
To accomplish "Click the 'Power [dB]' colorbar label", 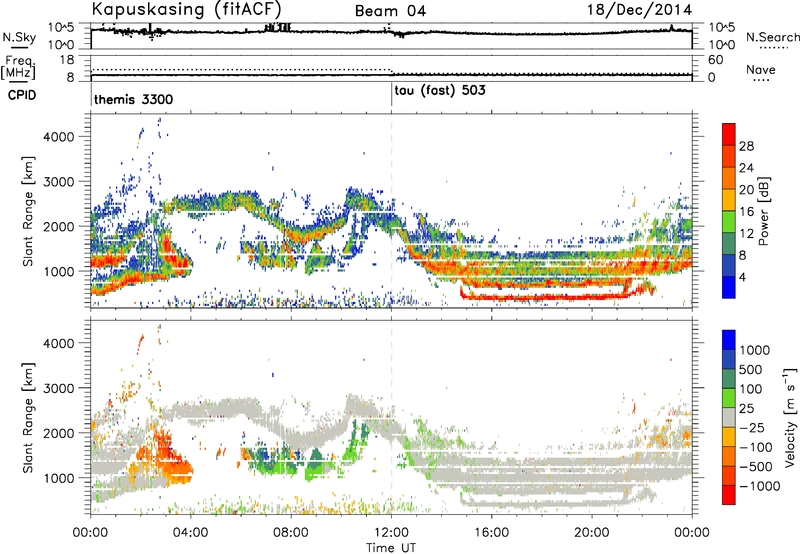I will click(764, 211).
